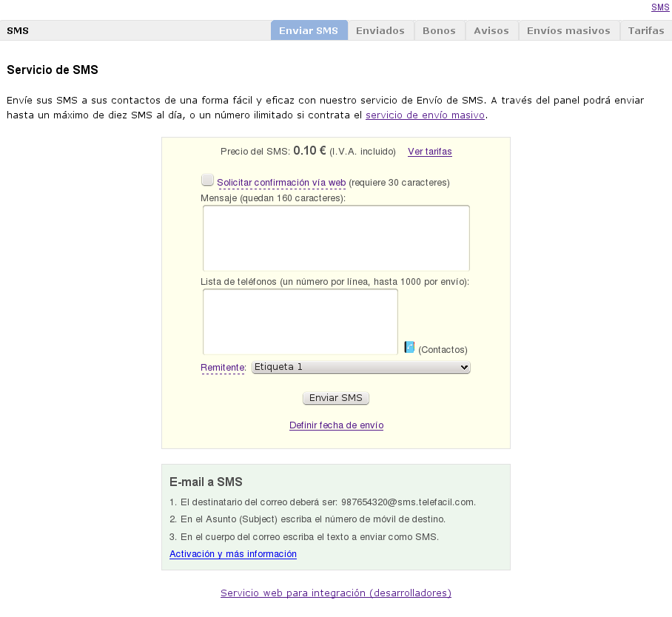672x617 pixels.
Task: Open Activación y más información link
Action: (232, 554)
